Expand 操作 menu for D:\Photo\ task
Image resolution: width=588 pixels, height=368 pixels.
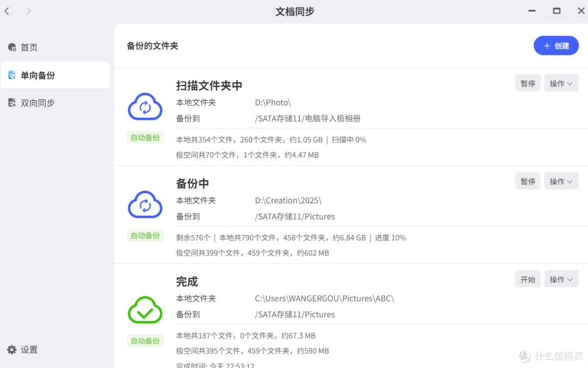(561, 83)
